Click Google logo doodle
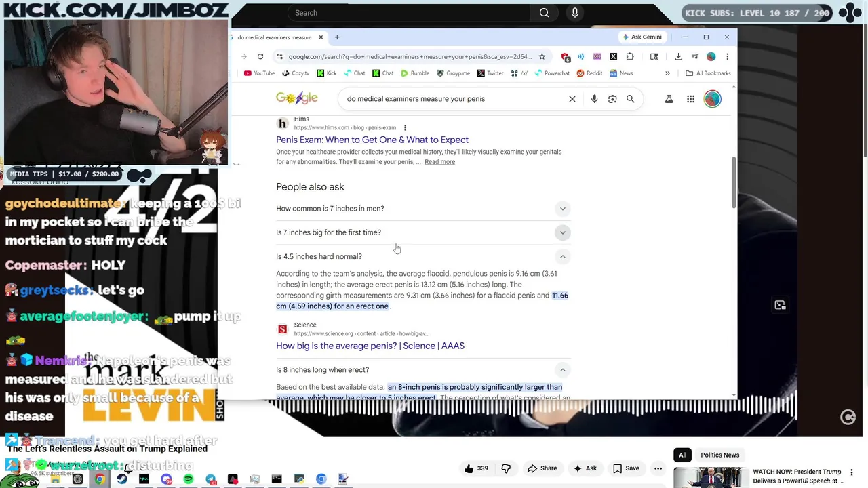868x488 pixels. click(297, 98)
